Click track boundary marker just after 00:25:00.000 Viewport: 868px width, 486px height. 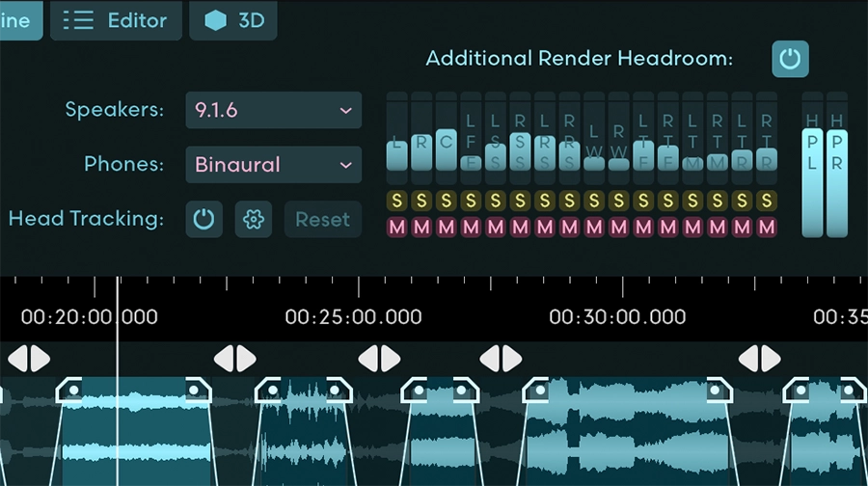click(380, 360)
